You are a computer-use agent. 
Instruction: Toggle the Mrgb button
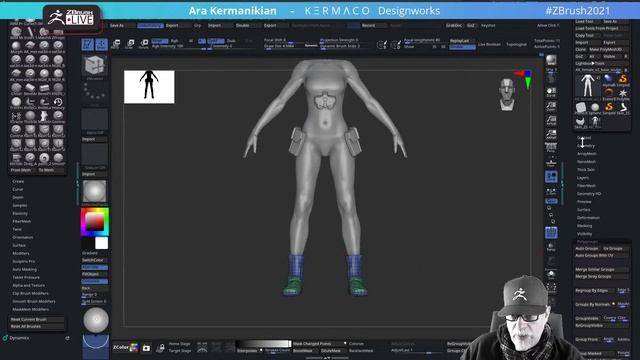tap(160, 41)
